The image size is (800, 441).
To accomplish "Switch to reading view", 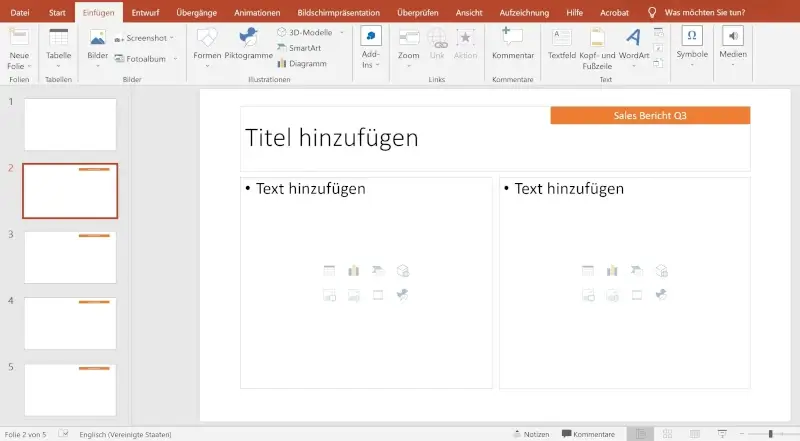I will tap(694, 434).
